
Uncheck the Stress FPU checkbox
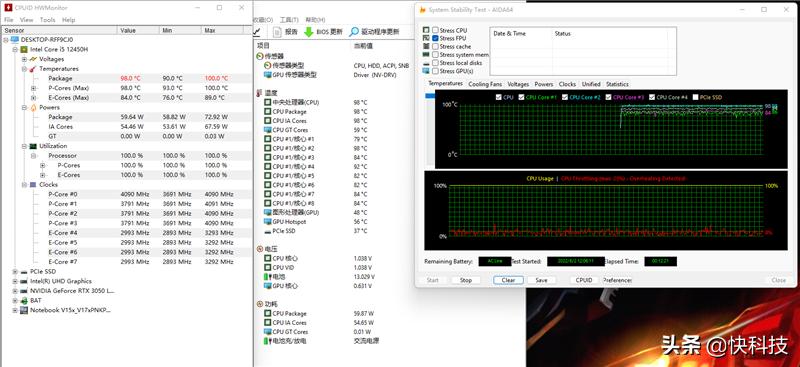[x=435, y=38]
